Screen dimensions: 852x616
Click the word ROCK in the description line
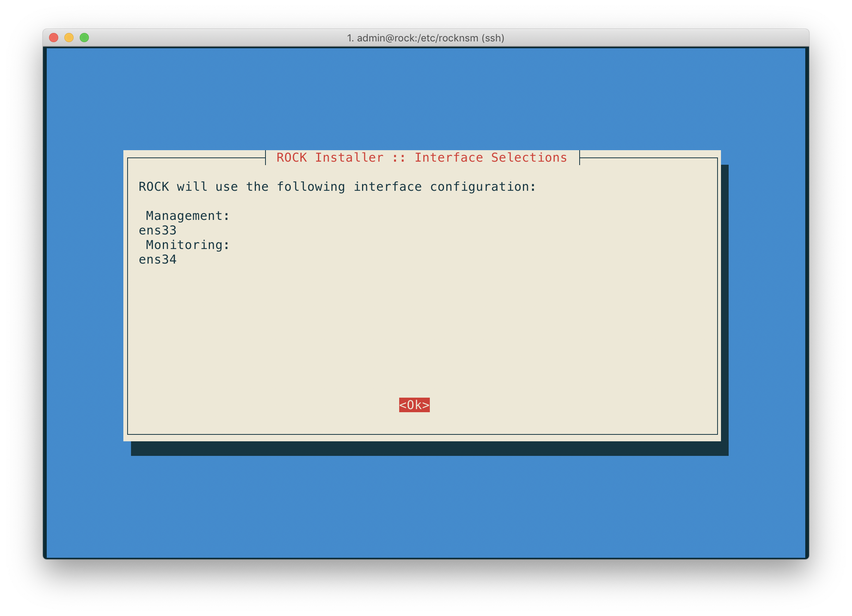click(154, 187)
